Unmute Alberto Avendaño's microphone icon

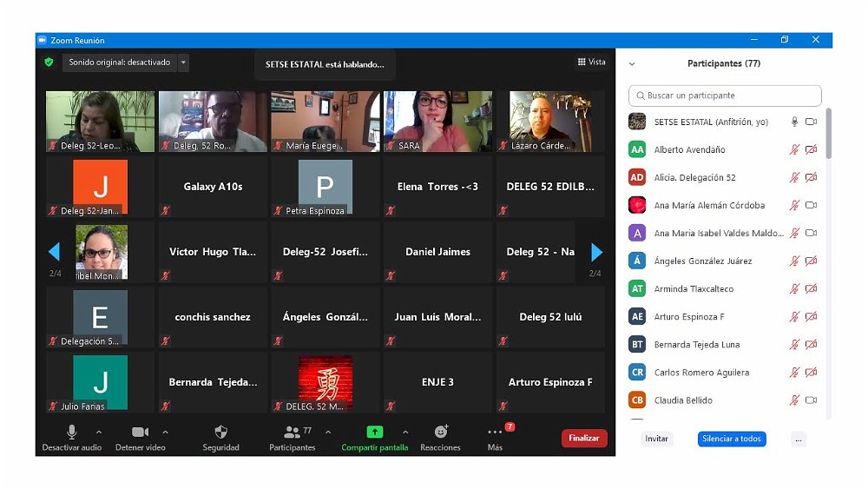point(793,150)
